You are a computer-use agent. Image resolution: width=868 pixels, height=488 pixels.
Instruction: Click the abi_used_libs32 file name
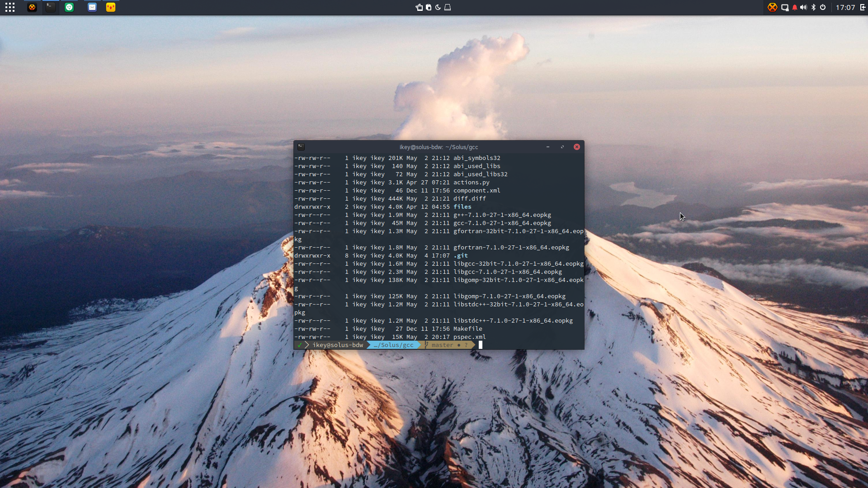point(481,174)
